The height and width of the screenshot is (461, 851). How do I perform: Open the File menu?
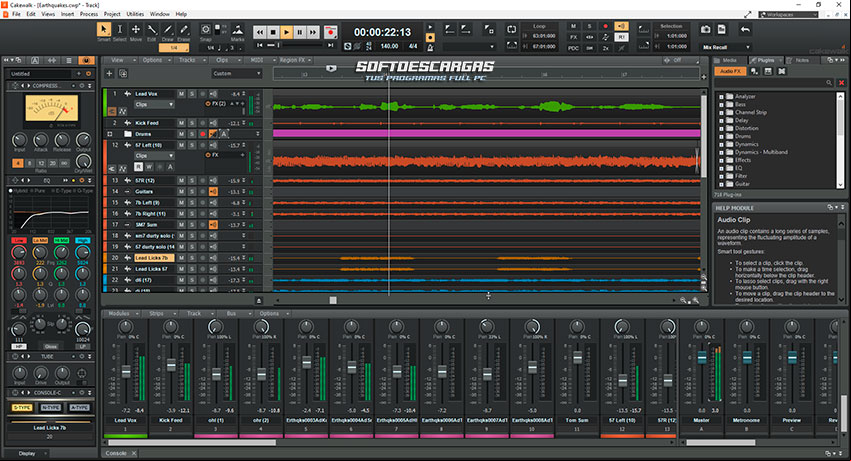[x=16, y=14]
